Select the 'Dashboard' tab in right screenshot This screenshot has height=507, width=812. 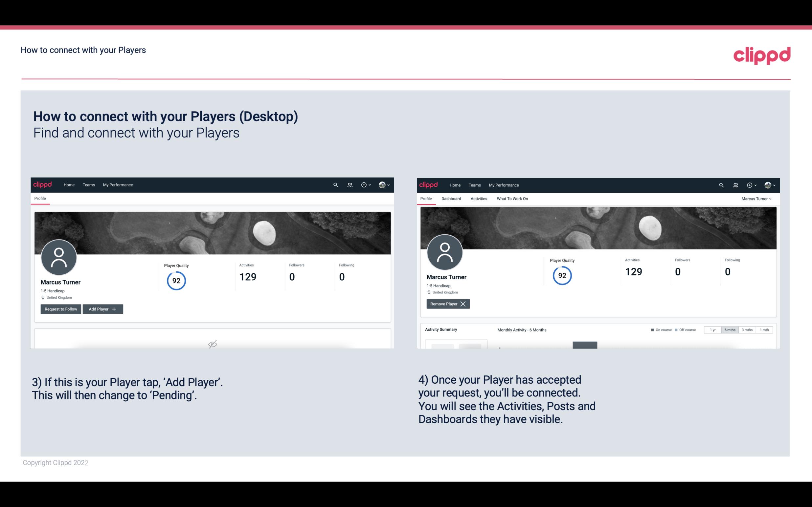pyautogui.click(x=451, y=199)
